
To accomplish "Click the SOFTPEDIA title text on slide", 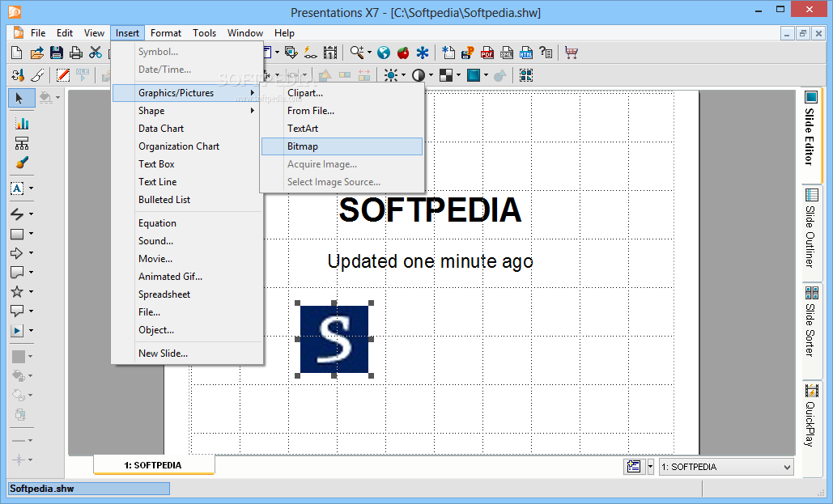I will click(x=430, y=210).
